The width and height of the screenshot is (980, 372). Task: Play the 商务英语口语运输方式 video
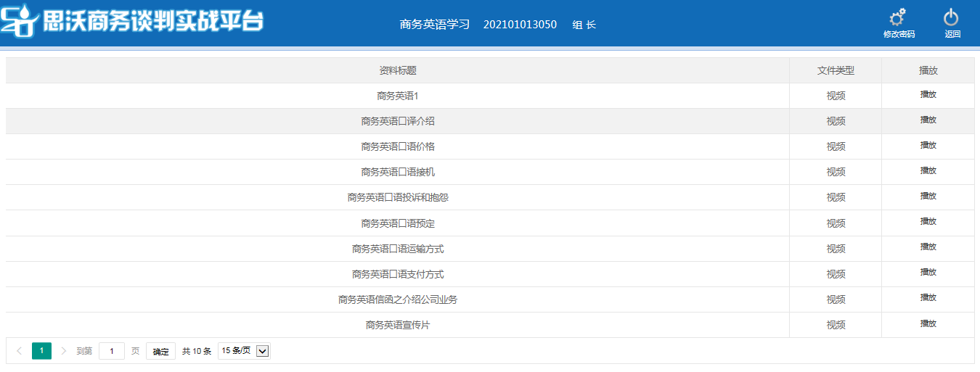pyautogui.click(x=928, y=247)
